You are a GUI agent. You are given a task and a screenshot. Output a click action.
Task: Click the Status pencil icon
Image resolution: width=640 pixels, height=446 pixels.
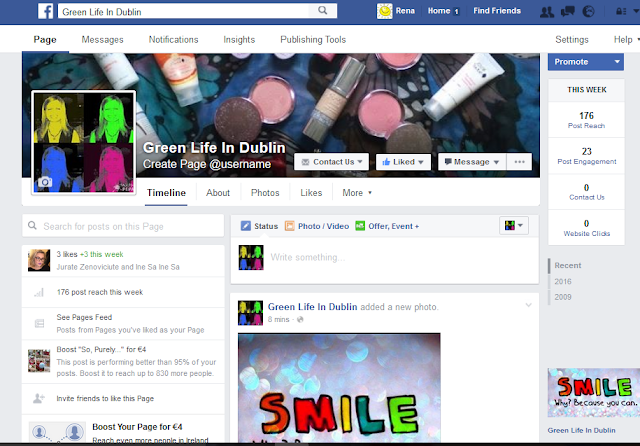coord(246,226)
